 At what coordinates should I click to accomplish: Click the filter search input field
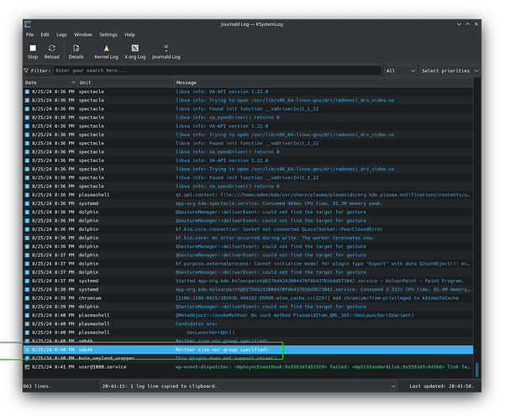pyautogui.click(x=218, y=71)
